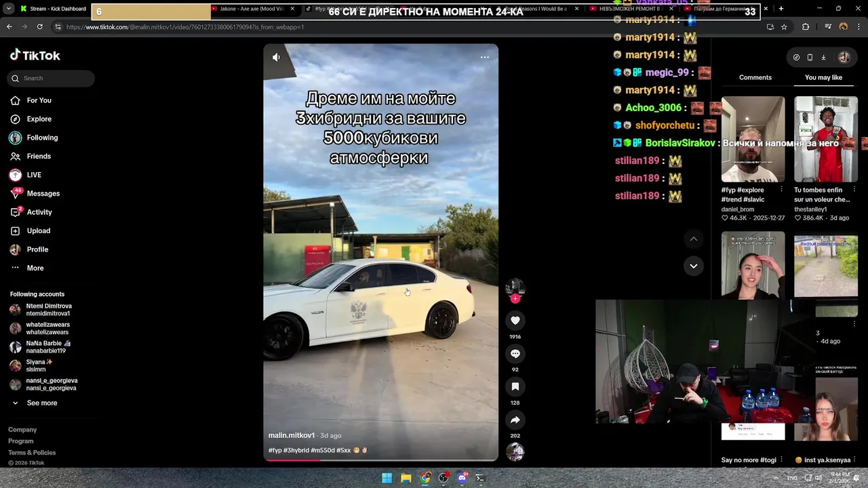
Task: Switch to the Comments tab
Action: click(755, 78)
